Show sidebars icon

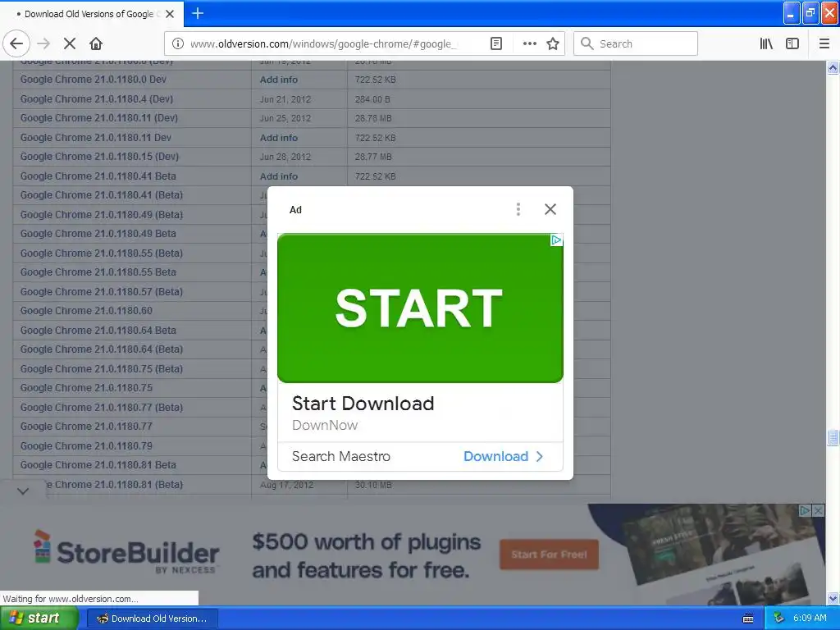pos(792,43)
